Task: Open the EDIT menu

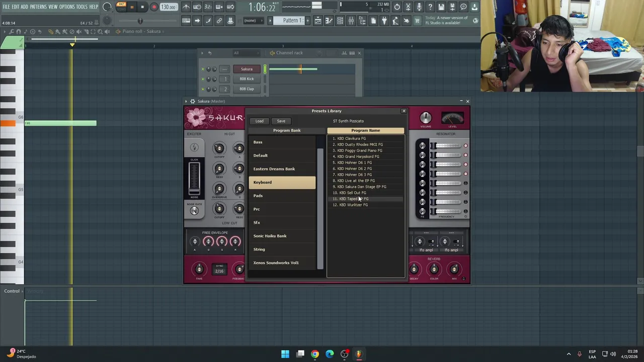Action: (16, 7)
